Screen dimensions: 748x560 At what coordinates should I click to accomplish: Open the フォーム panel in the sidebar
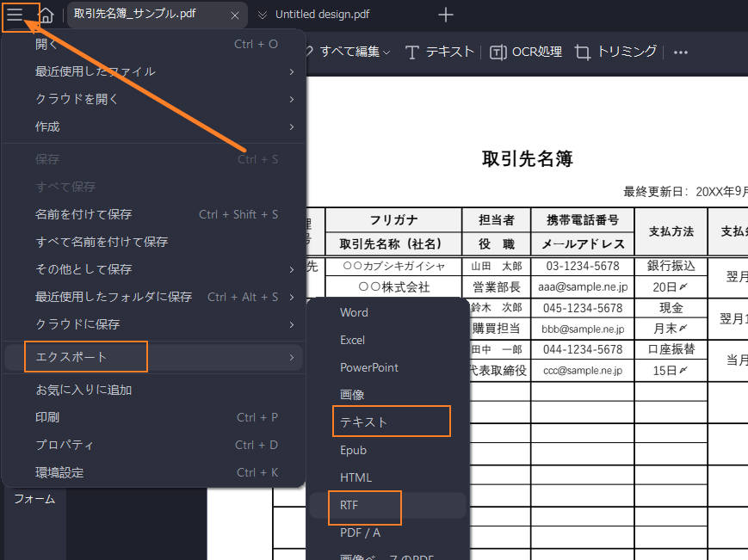pyautogui.click(x=34, y=499)
